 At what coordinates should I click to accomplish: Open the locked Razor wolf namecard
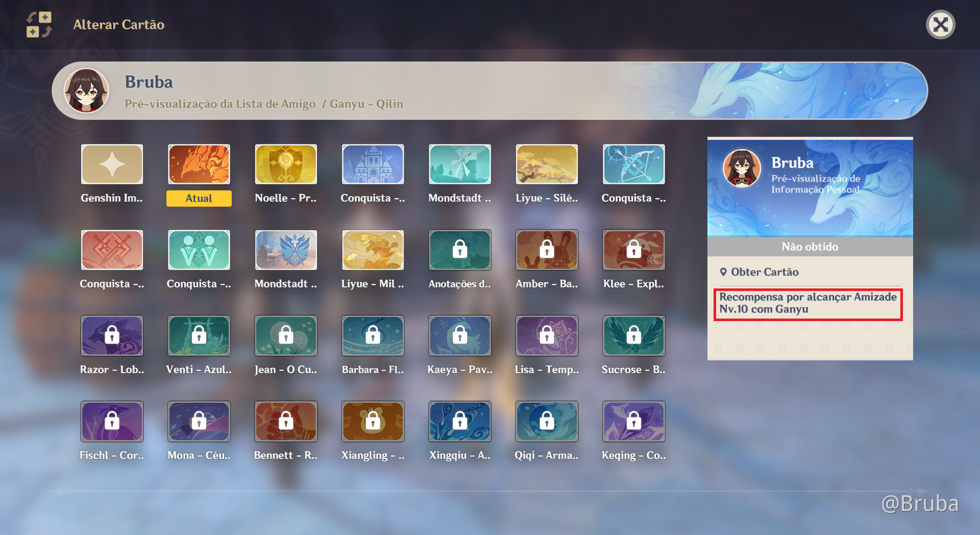(x=112, y=335)
